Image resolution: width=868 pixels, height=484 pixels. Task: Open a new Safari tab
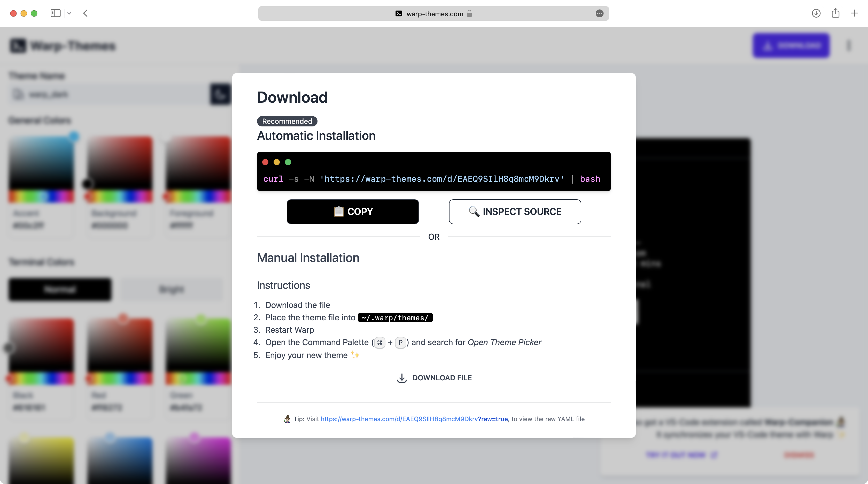point(854,13)
